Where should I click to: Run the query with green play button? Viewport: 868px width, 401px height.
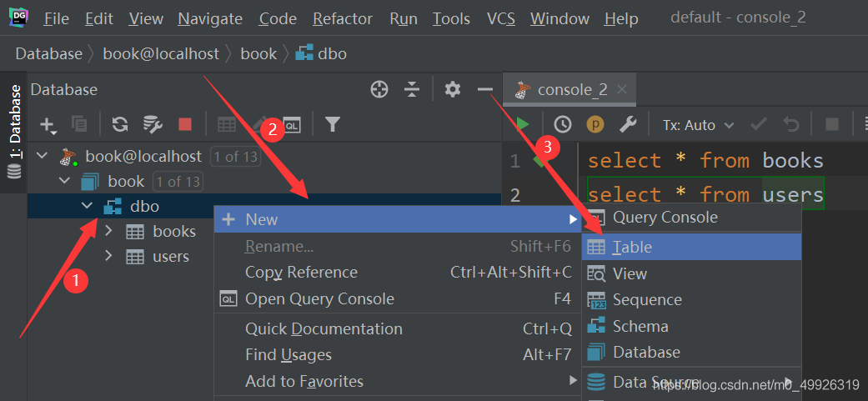point(522,125)
